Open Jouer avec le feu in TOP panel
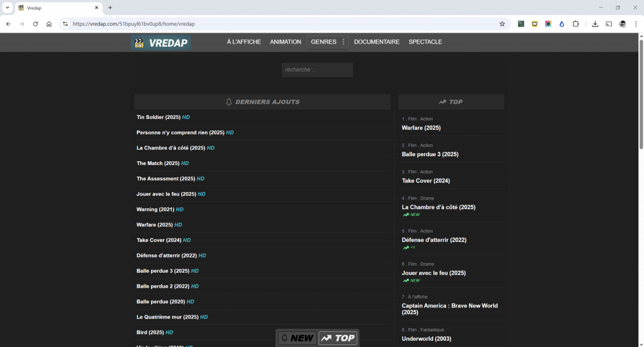644x347 pixels. point(434,273)
